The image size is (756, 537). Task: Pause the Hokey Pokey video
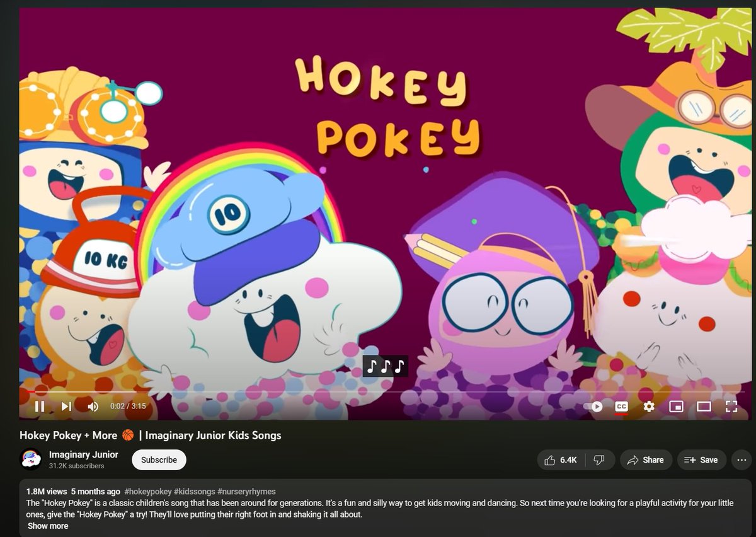coord(39,407)
